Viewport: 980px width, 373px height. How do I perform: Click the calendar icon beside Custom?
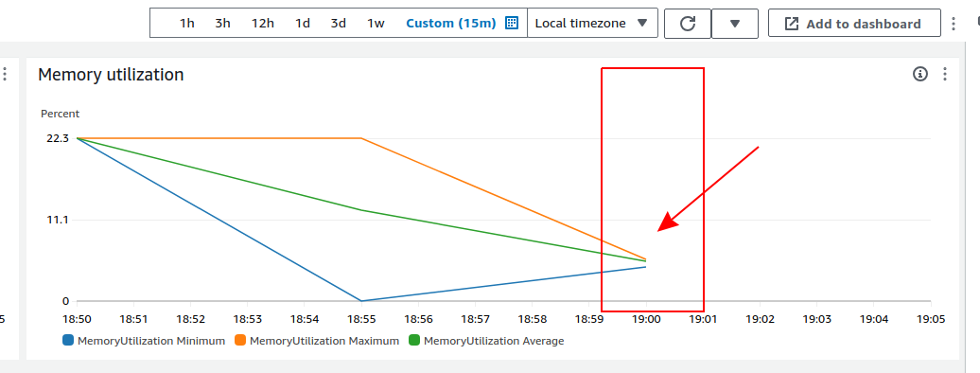(512, 23)
